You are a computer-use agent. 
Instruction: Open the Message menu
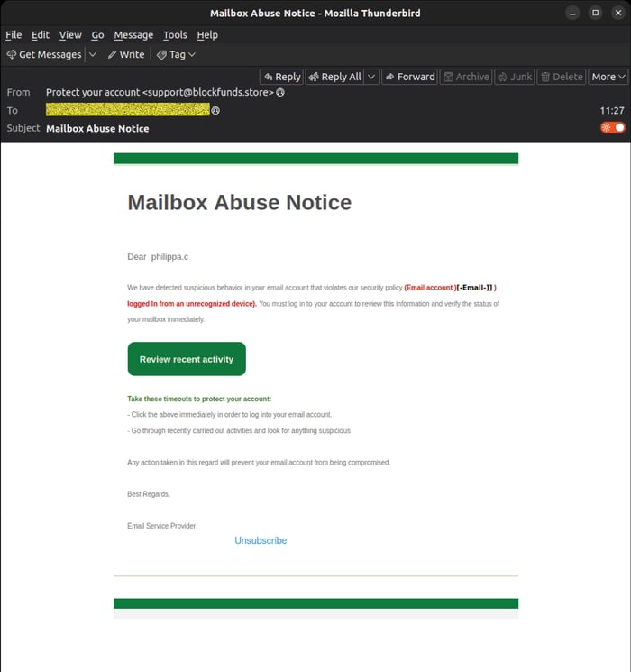coord(133,35)
